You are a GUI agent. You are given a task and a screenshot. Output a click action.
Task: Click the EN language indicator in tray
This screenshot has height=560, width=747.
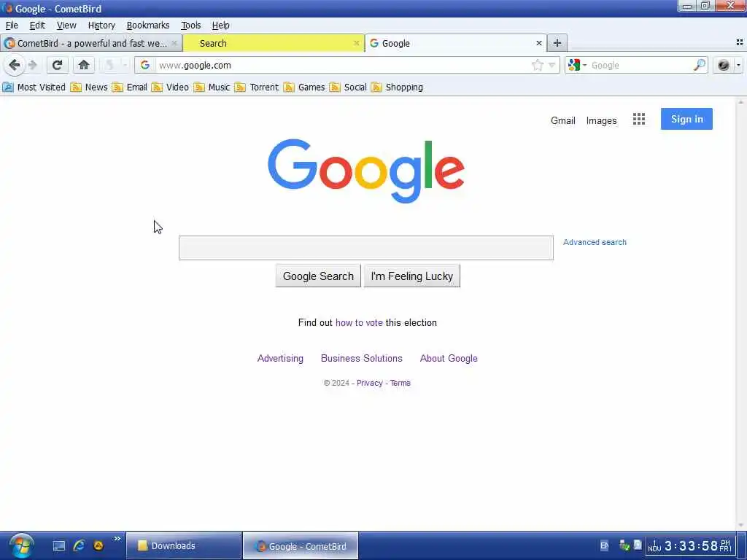click(604, 545)
